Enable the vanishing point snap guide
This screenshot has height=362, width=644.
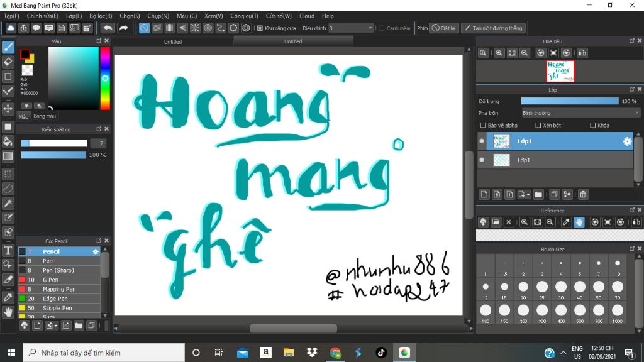[182, 28]
